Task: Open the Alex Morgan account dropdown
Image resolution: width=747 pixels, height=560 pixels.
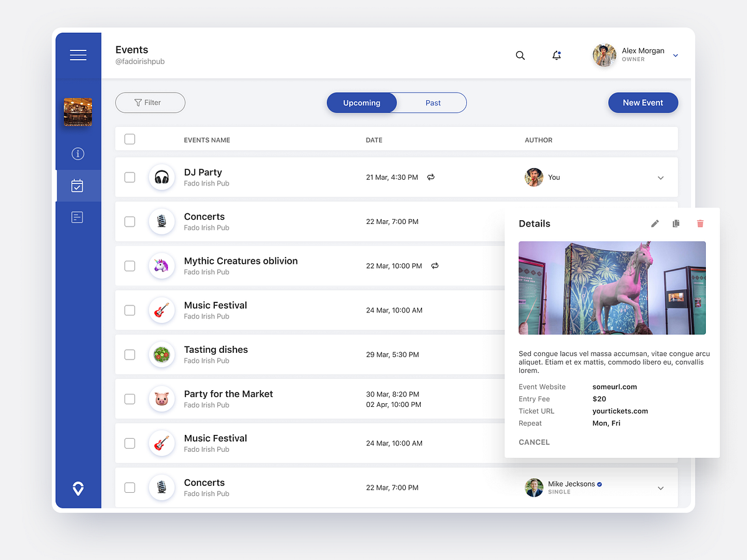Action: coord(675,55)
